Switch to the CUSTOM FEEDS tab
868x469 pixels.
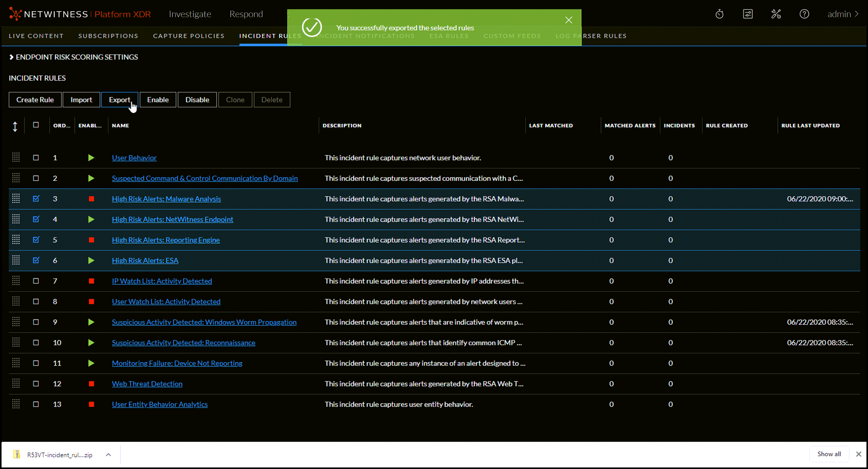[512, 36]
